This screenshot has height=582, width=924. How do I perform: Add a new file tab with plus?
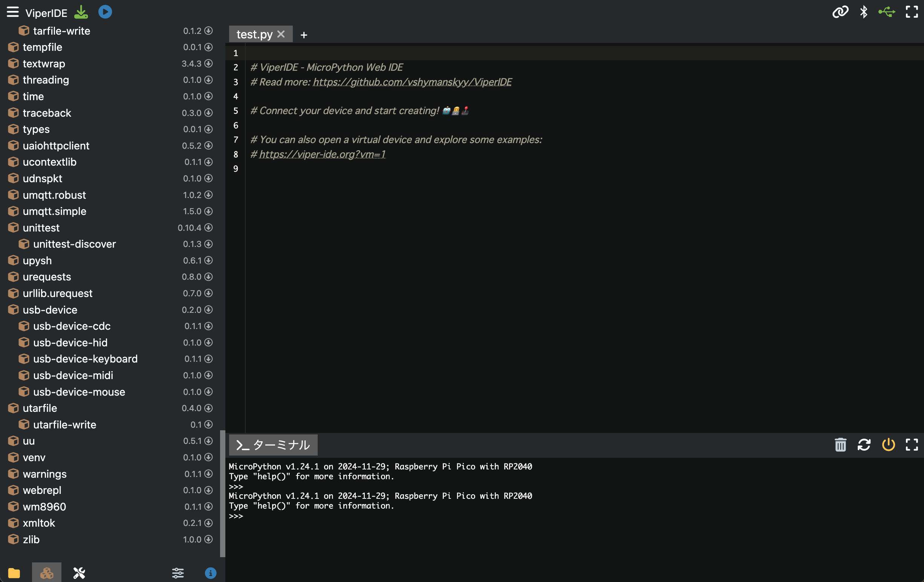click(x=303, y=35)
